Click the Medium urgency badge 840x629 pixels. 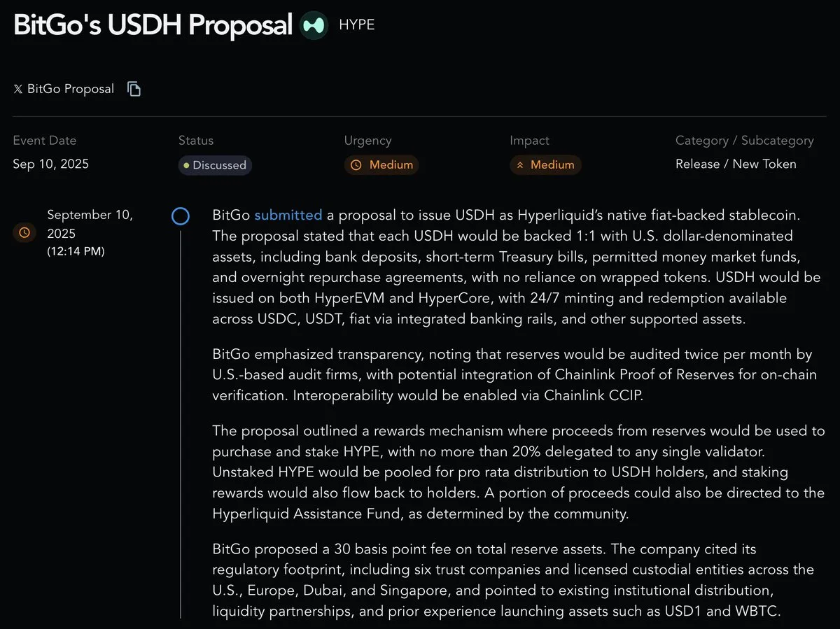pos(381,165)
